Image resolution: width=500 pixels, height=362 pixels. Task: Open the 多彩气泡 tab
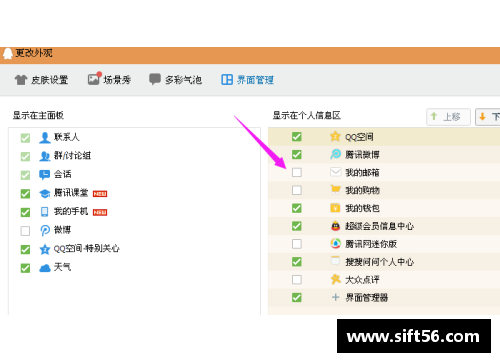(175, 80)
